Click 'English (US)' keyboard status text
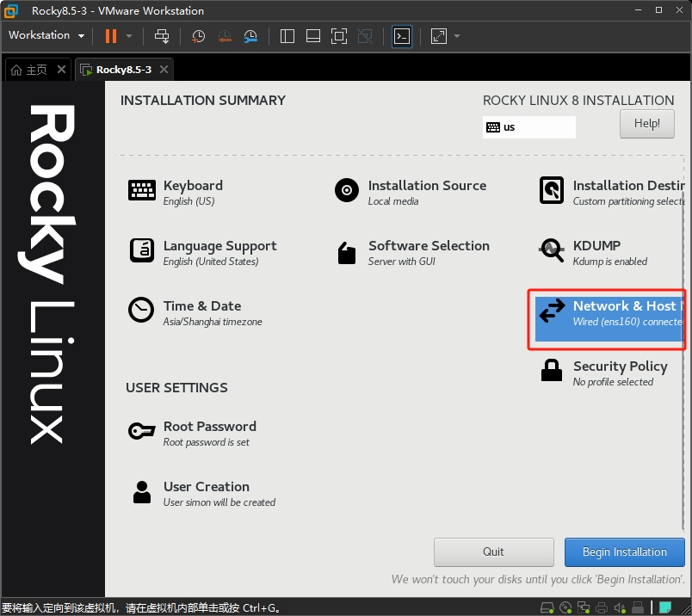This screenshot has width=692, height=616. [x=188, y=201]
